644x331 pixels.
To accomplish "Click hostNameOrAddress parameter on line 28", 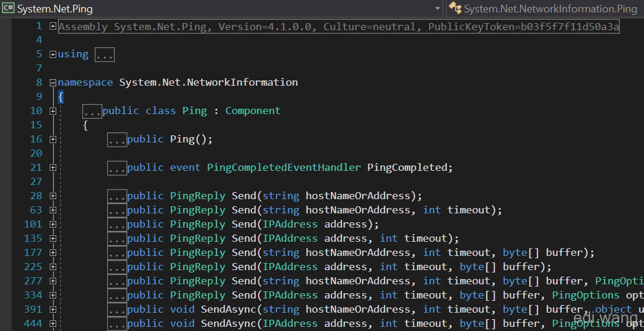I will pyautogui.click(x=358, y=196).
